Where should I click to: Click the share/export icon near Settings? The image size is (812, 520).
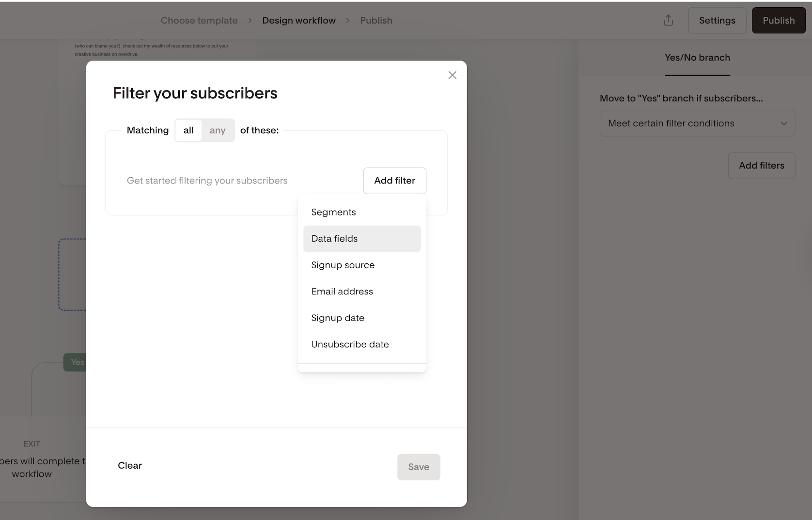click(668, 20)
